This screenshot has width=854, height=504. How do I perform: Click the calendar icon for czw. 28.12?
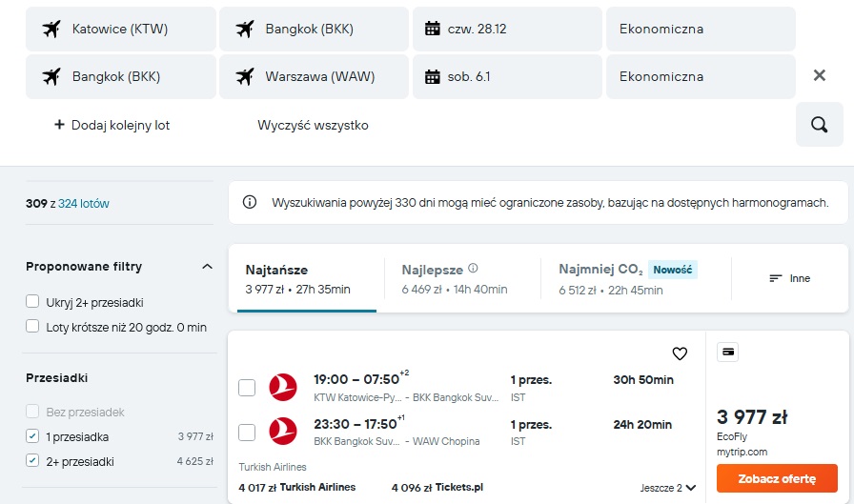coord(433,29)
